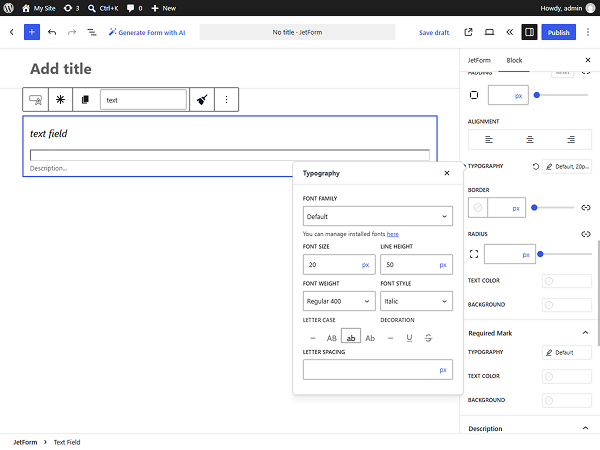Edit the field name input containing text

tap(143, 100)
